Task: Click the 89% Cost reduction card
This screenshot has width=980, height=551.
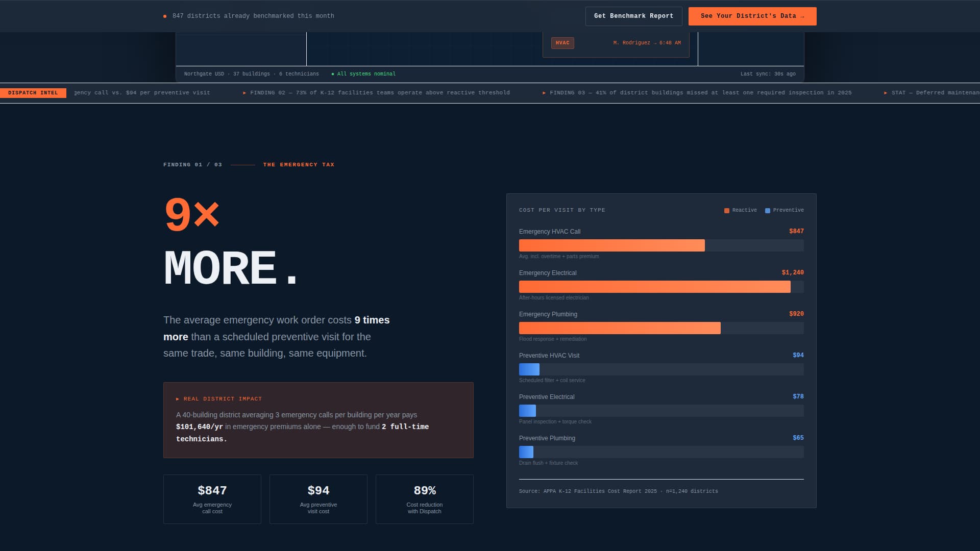Action: tap(425, 499)
